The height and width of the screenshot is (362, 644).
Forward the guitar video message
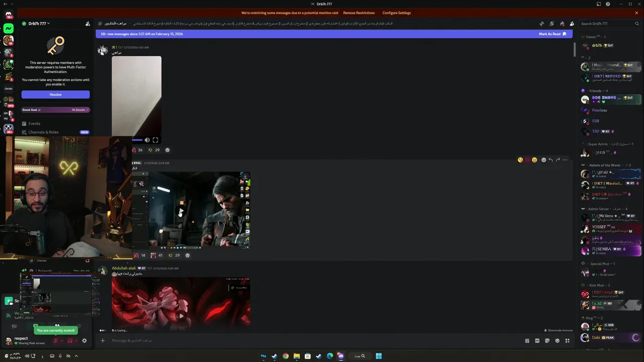557,160
